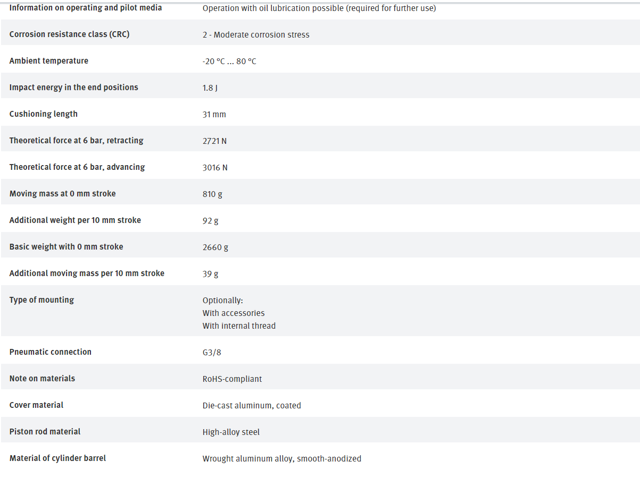Select the With internal thread text
Screen dimensions: 640x480
click(x=239, y=326)
